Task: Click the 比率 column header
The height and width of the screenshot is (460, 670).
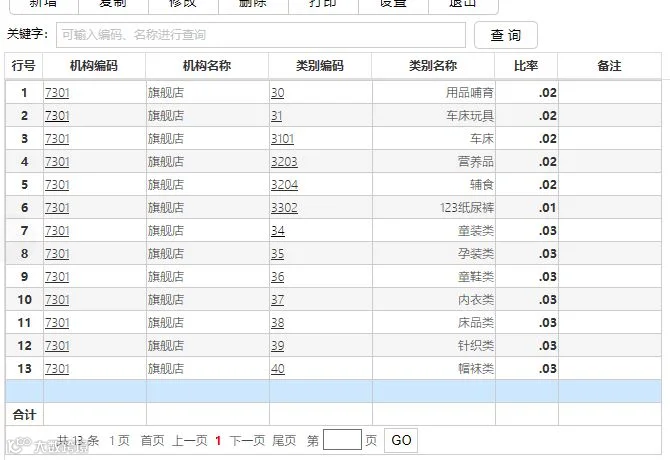Action: click(x=526, y=66)
